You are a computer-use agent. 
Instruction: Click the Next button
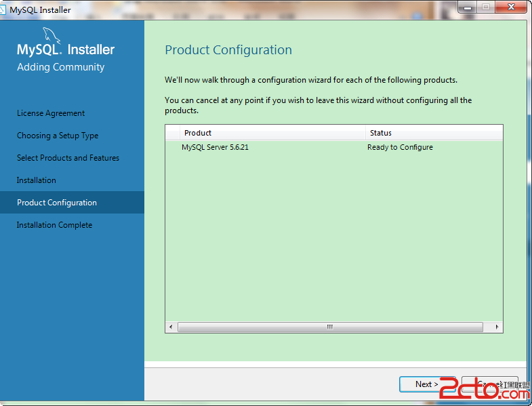pos(427,384)
